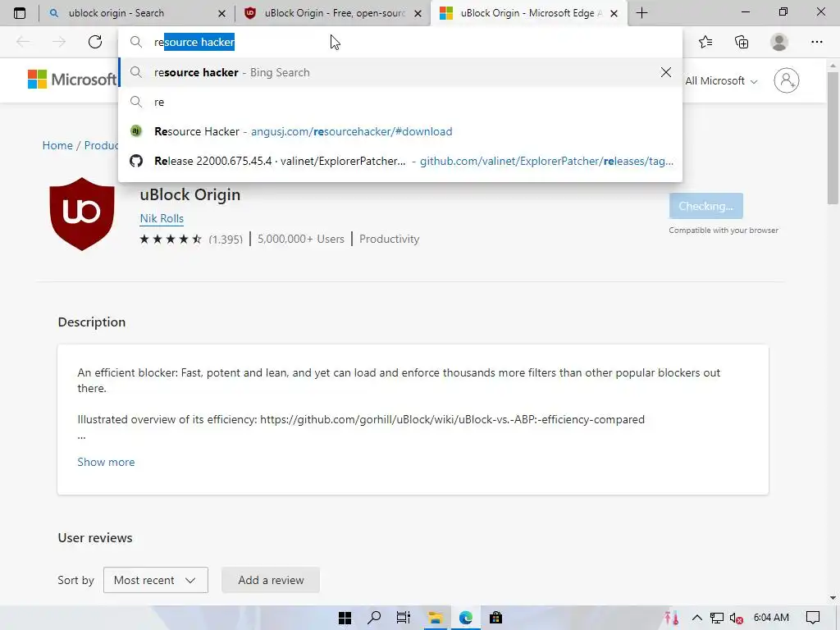Open the Collections icon
Screen dimensions: 840x630
click(742, 42)
